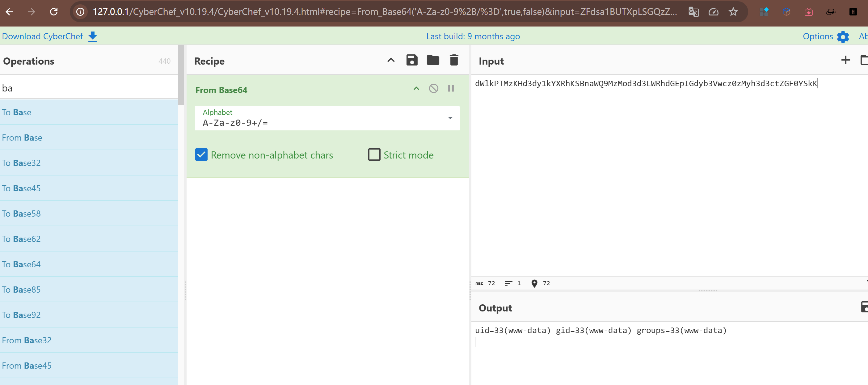The width and height of the screenshot is (868, 385).
Task: Click the Input text area
Action: click(669, 175)
